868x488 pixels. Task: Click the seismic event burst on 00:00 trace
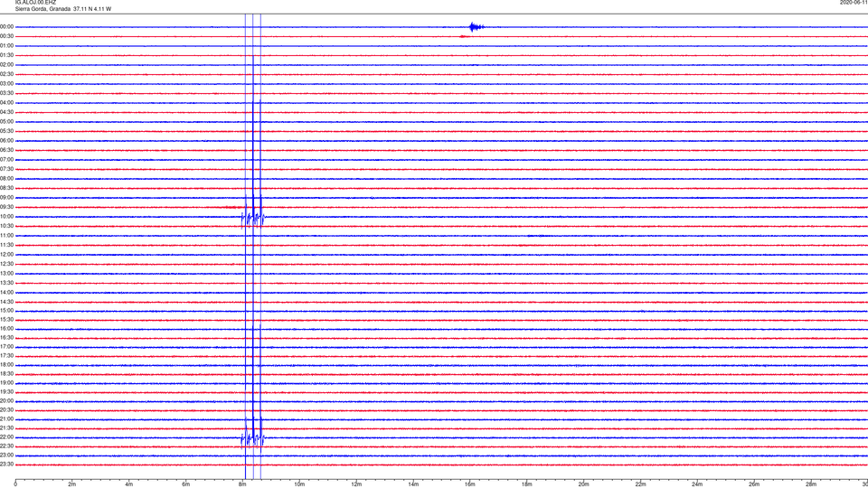coord(476,26)
